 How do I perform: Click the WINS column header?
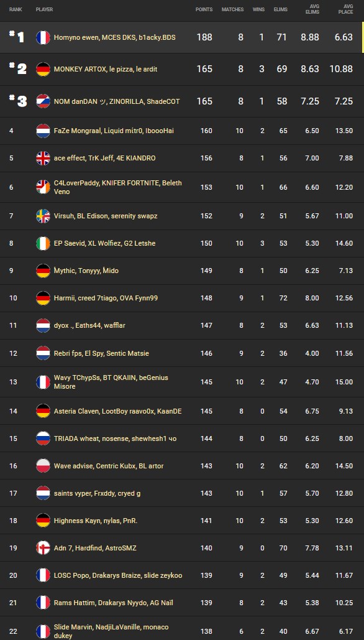[258, 9]
